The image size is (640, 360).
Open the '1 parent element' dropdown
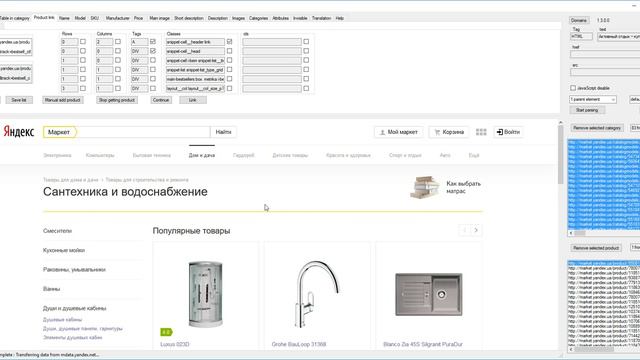click(x=593, y=100)
